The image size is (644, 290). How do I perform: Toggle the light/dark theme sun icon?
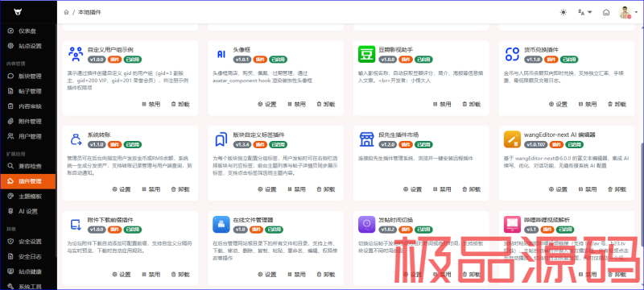pyautogui.click(x=563, y=12)
